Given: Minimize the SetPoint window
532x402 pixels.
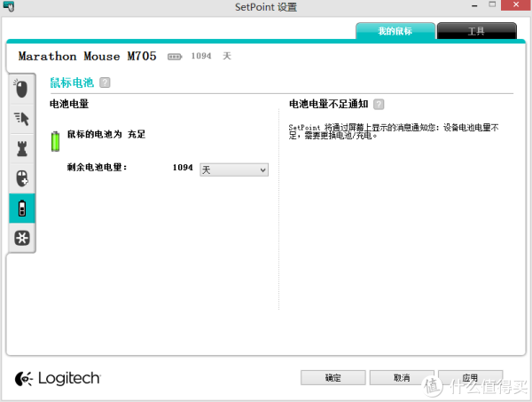Looking at the screenshot, I should click(x=474, y=5).
